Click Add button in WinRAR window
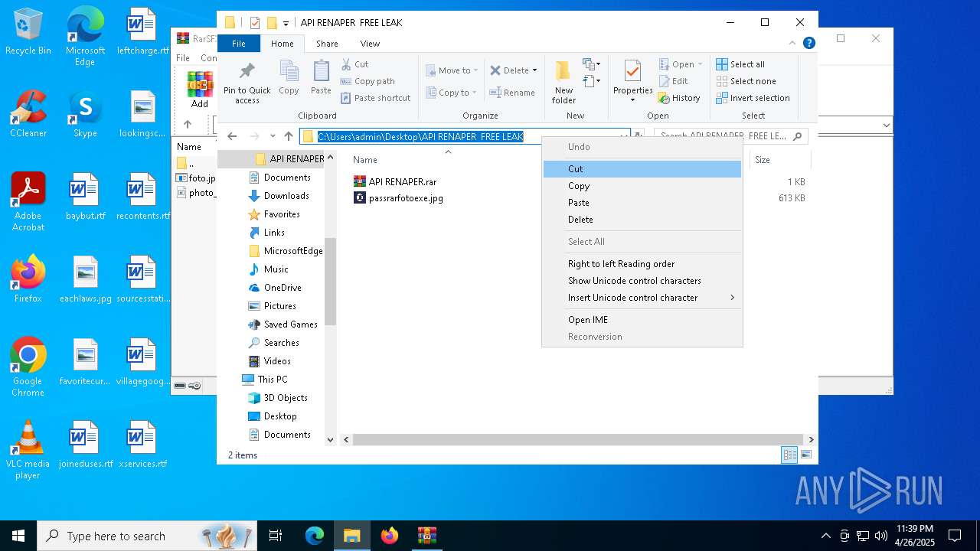Viewport: 980px width, 551px height. coord(200,90)
